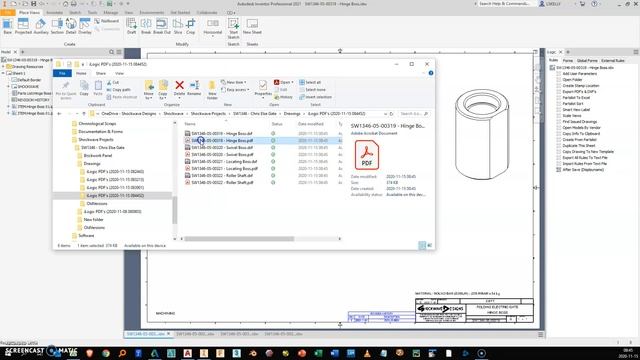
Task: Click Nailboard in Inventor ribbon
Action: (107, 21)
